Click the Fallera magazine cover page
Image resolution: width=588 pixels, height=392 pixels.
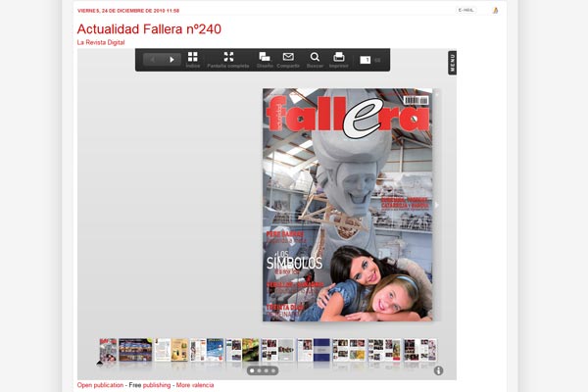tap(347, 204)
